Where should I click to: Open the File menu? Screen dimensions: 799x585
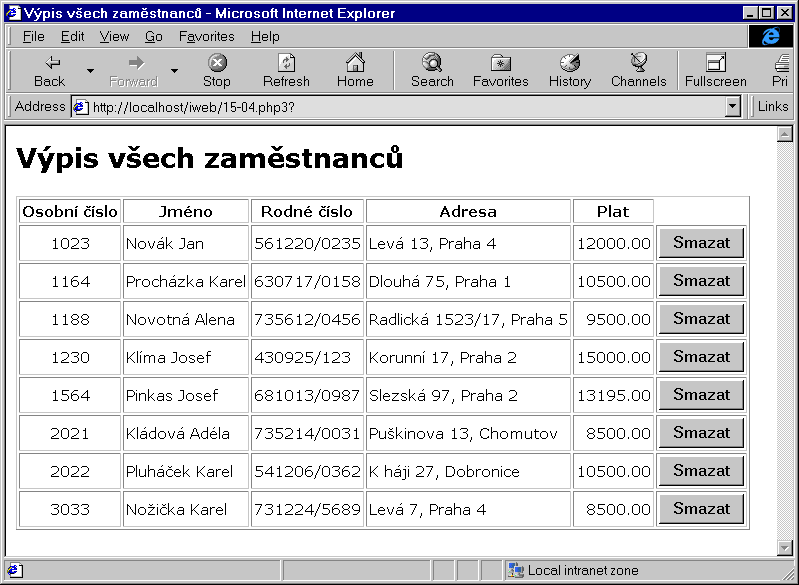[x=33, y=36]
